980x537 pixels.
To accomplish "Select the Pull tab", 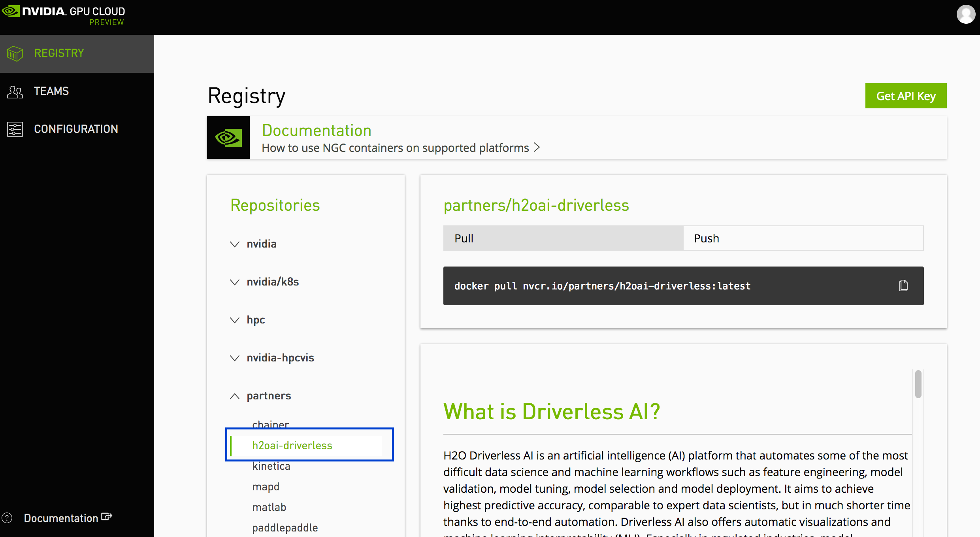I will point(563,238).
